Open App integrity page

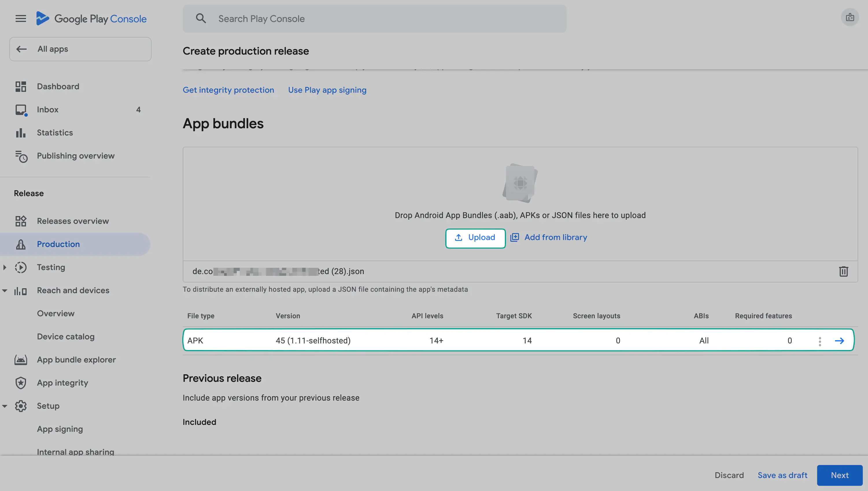pos(62,383)
